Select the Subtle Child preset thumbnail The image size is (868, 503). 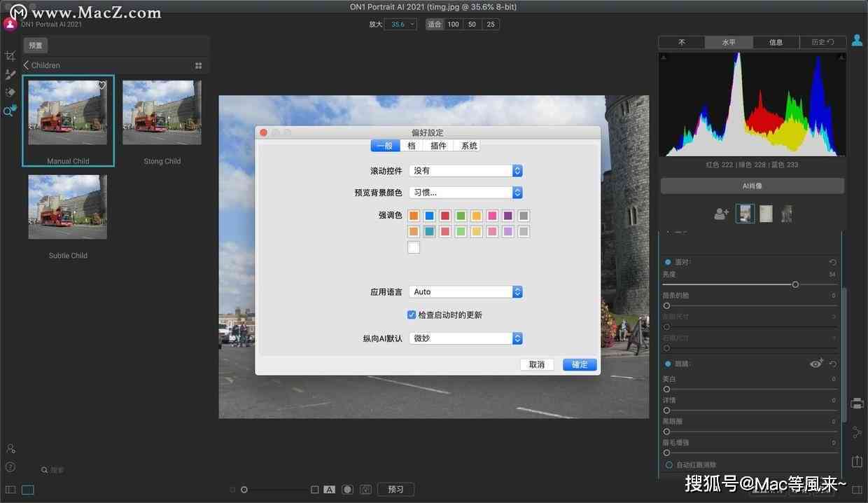pyautogui.click(x=68, y=207)
